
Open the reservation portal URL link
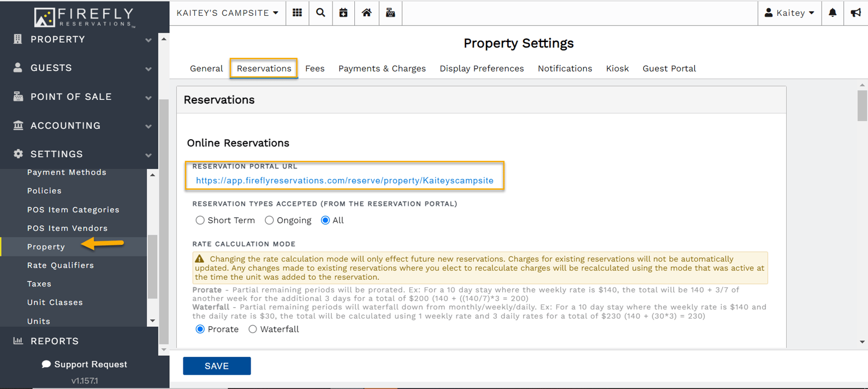[344, 181]
